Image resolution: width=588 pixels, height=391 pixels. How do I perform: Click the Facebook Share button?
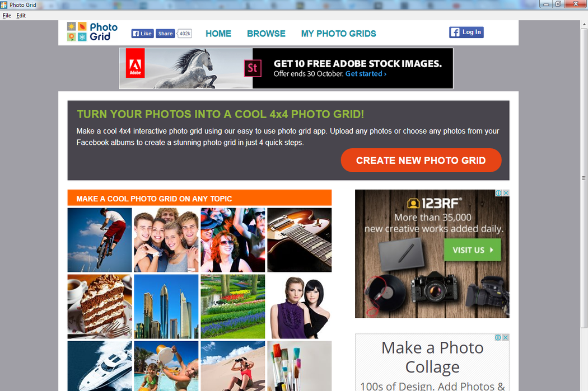click(x=165, y=34)
